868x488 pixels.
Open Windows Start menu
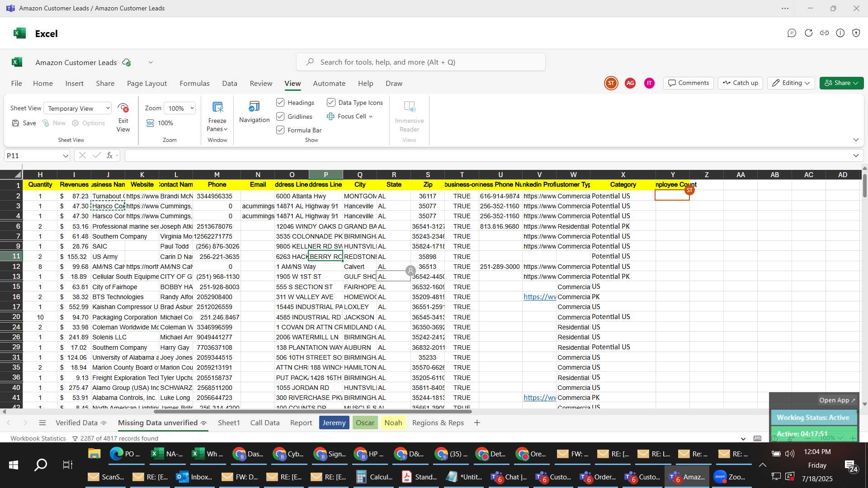(x=14, y=465)
